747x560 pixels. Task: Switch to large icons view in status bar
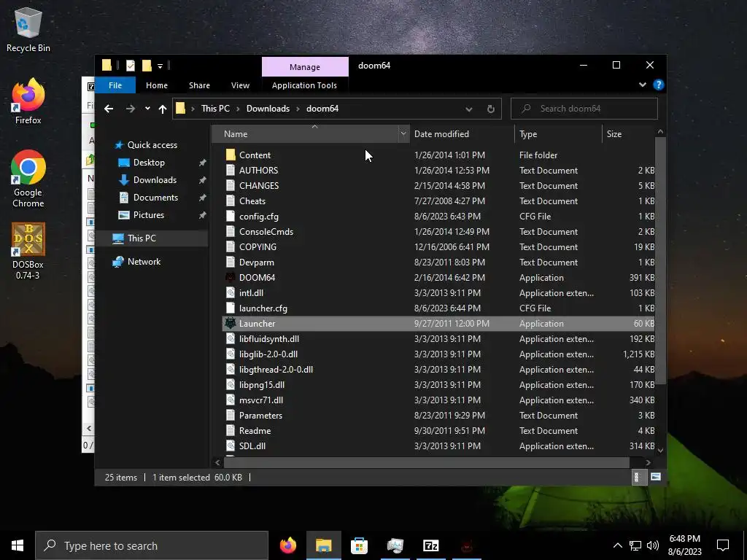[x=656, y=477]
